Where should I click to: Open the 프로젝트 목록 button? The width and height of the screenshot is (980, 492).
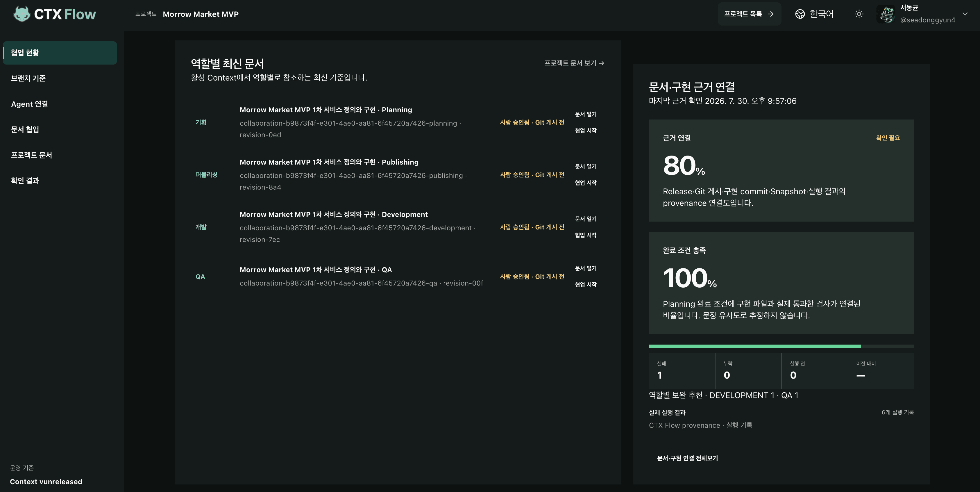(749, 14)
